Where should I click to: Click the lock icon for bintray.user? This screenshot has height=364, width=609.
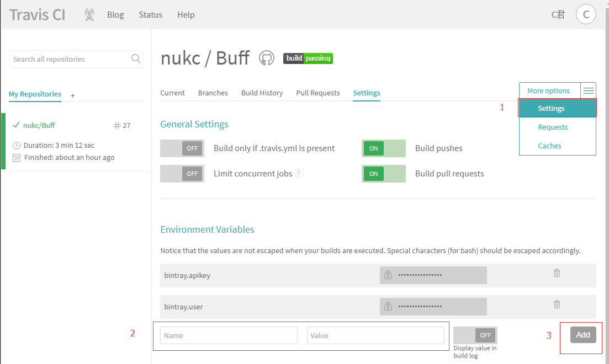pyautogui.click(x=388, y=306)
